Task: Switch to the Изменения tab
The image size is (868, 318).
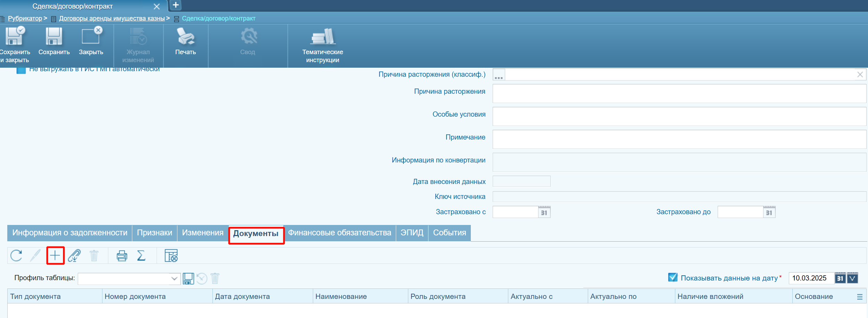Action: [203, 233]
